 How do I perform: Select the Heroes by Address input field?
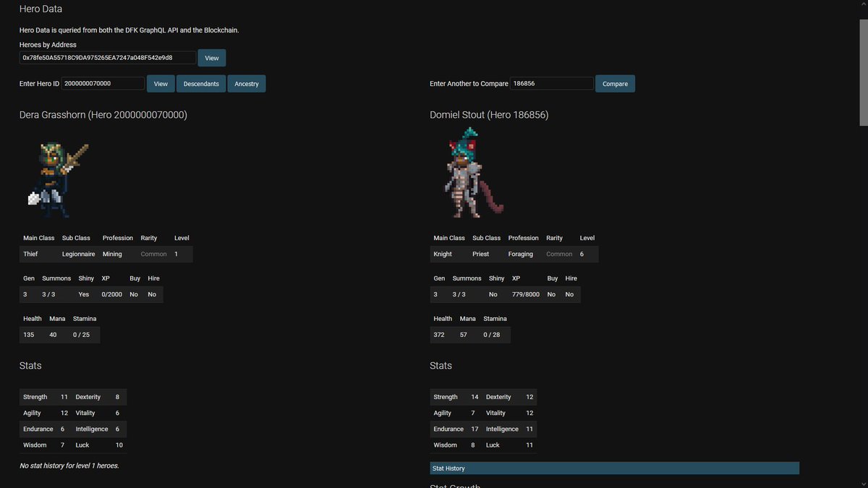(x=109, y=57)
